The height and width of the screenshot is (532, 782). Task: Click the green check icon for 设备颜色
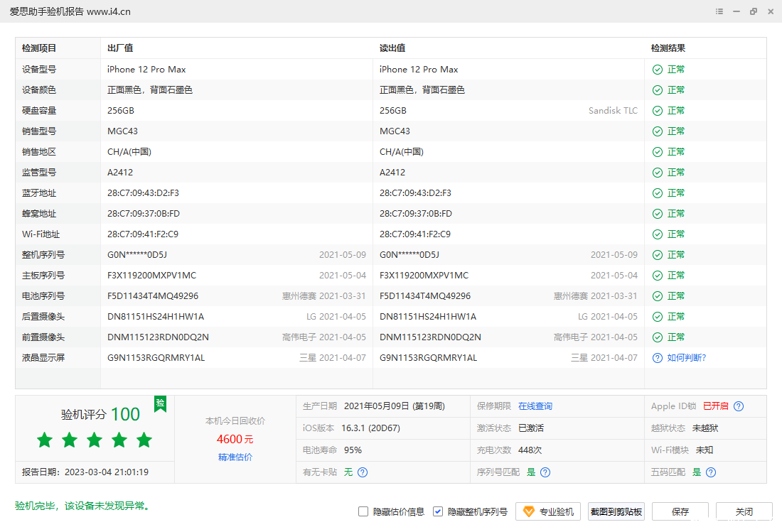[658, 90]
